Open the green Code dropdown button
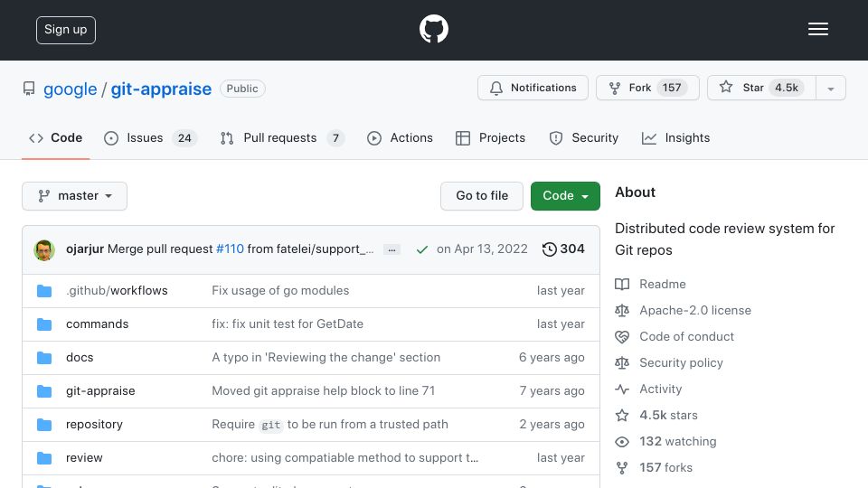Viewport: 868px width, 488px height. pyautogui.click(x=565, y=196)
